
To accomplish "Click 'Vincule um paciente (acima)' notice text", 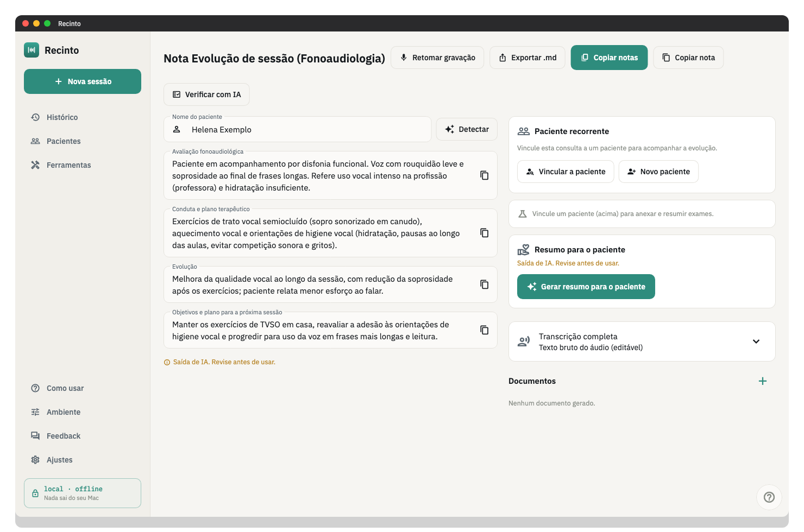I will click(623, 214).
